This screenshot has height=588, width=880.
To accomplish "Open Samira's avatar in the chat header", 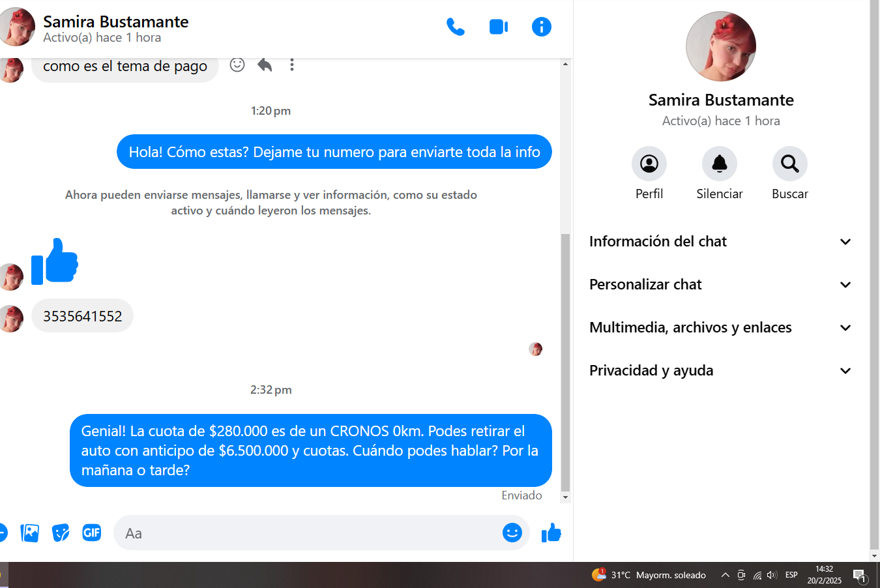I will click(x=16, y=27).
